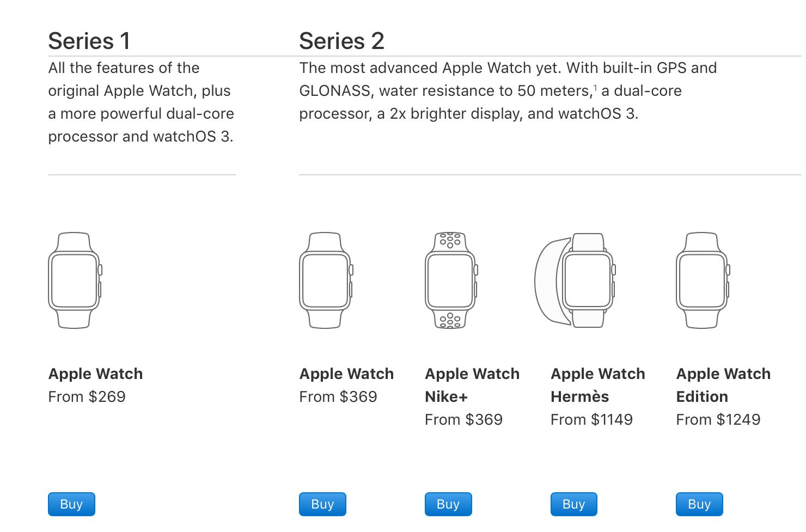Open the Series 1 heading

click(89, 41)
